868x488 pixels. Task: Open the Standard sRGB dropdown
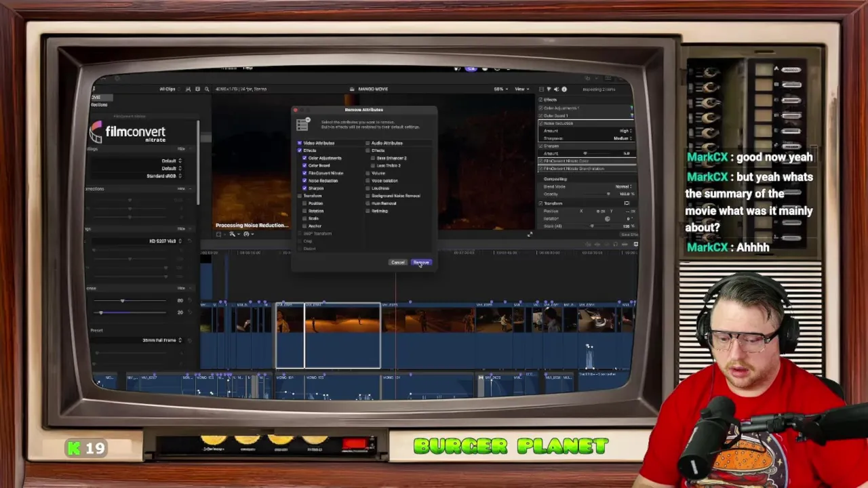click(x=164, y=176)
